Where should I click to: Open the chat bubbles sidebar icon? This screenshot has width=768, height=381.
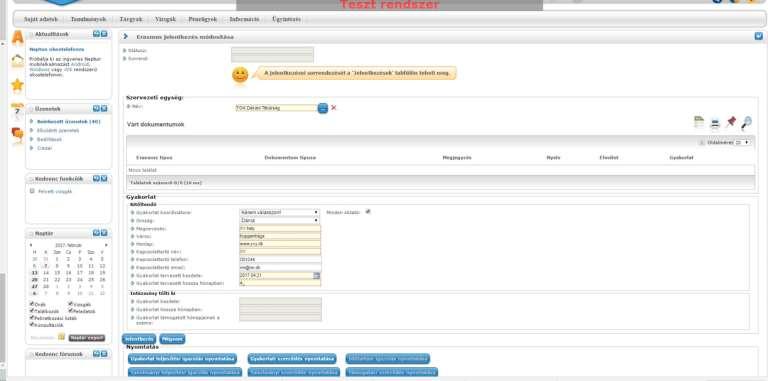click(x=18, y=135)
